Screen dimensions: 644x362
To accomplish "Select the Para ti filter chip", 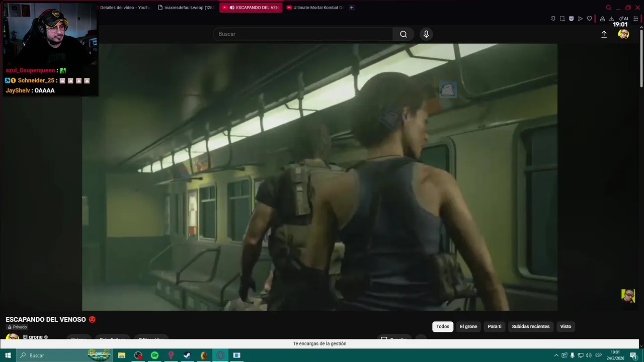I will pos(495,326).
